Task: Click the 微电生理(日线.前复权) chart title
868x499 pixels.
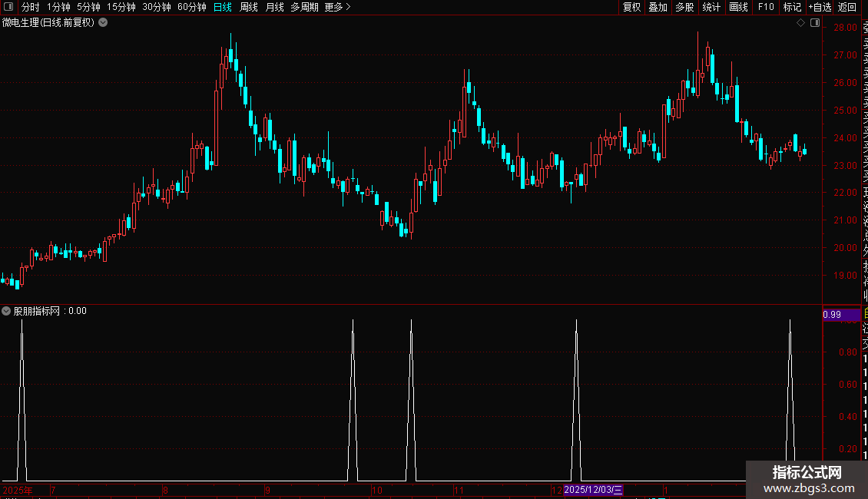Action: click(48, 23)
